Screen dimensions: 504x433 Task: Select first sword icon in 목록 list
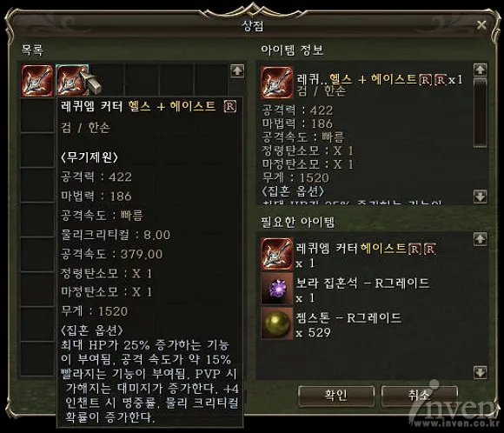[37, 80]
